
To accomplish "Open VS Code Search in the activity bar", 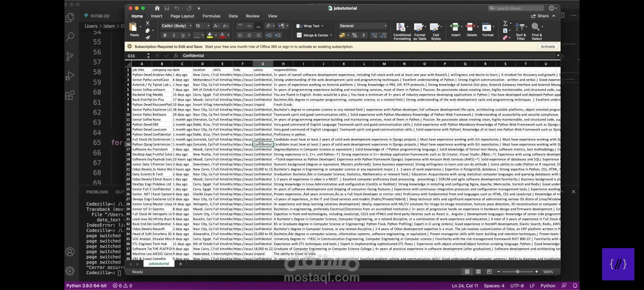I will point(70,37).
